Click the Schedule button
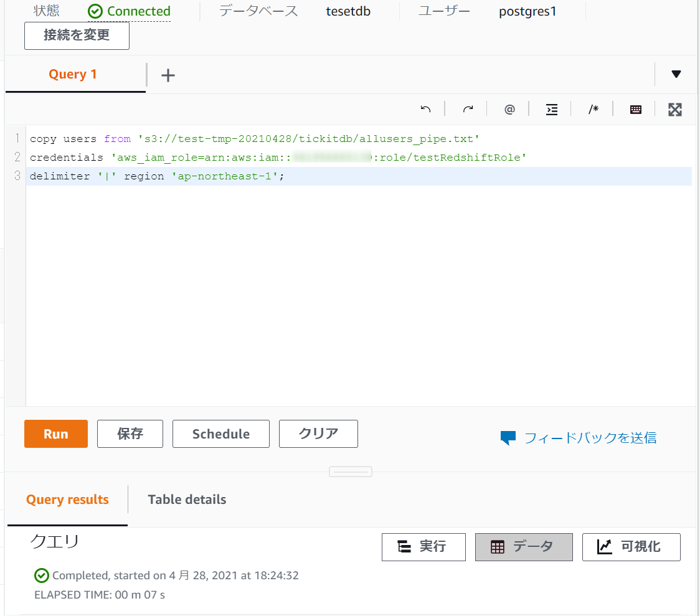The image size is (700, 616). coord(221,434)
